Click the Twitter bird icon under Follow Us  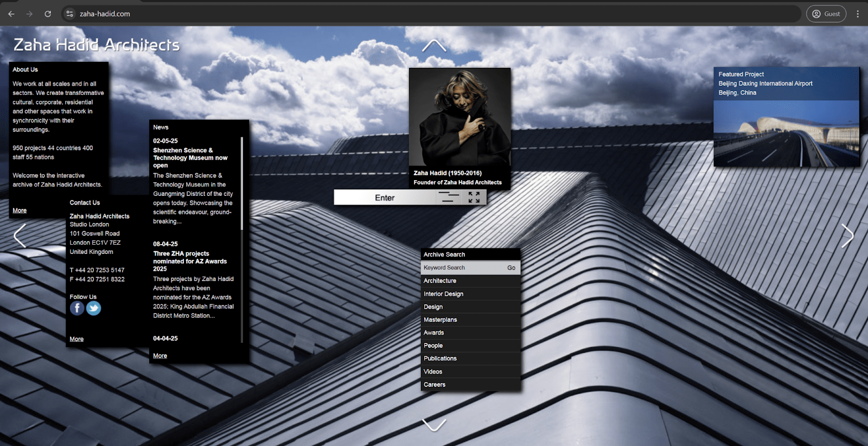click(x=93, y=308)
